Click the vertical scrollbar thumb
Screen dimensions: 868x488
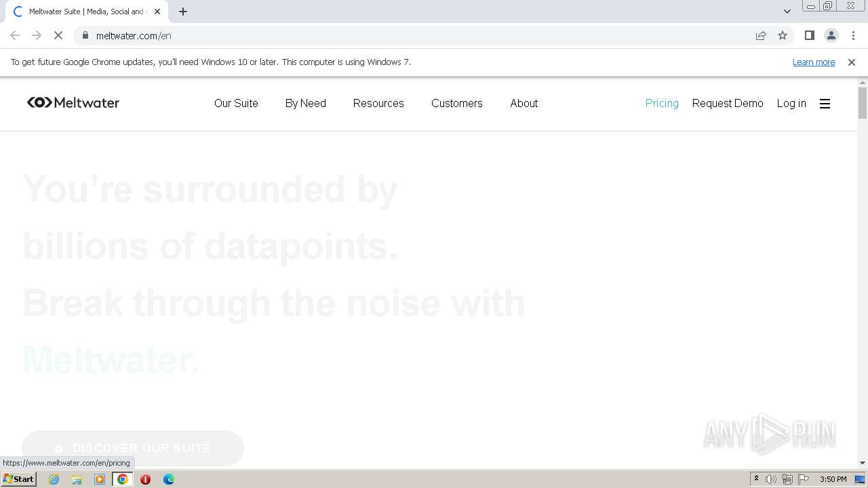coord(863,103)
